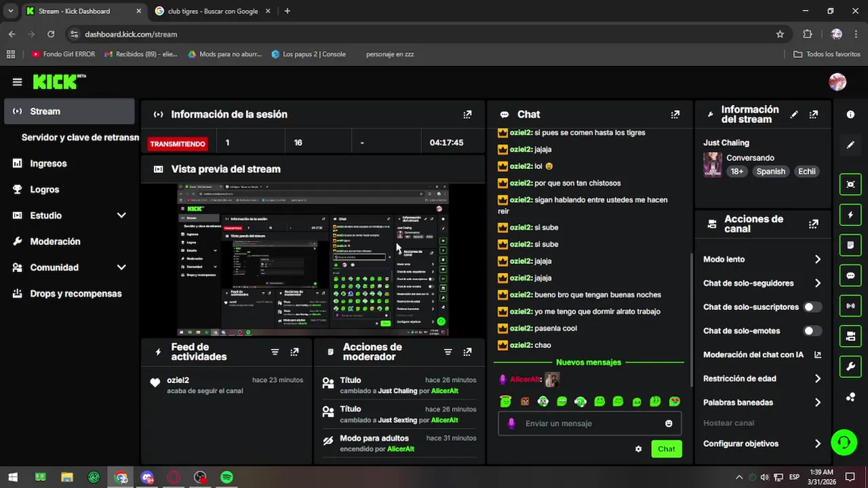The height and width of the screenshot is (488, 868).
Task: Toggle session info broadcast widget in sidebar
Action: (850, 306)
